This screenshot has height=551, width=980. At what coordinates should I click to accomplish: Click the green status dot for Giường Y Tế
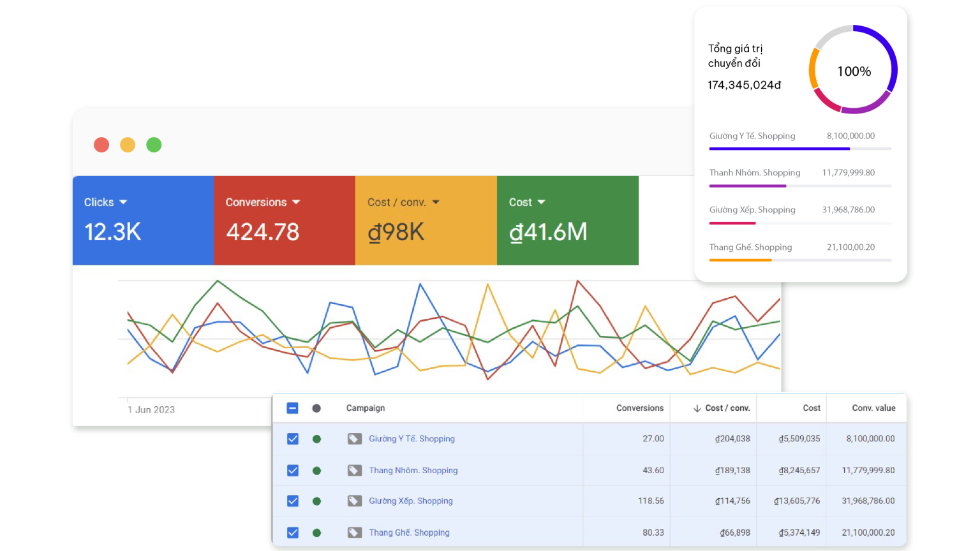coord(316,439)
